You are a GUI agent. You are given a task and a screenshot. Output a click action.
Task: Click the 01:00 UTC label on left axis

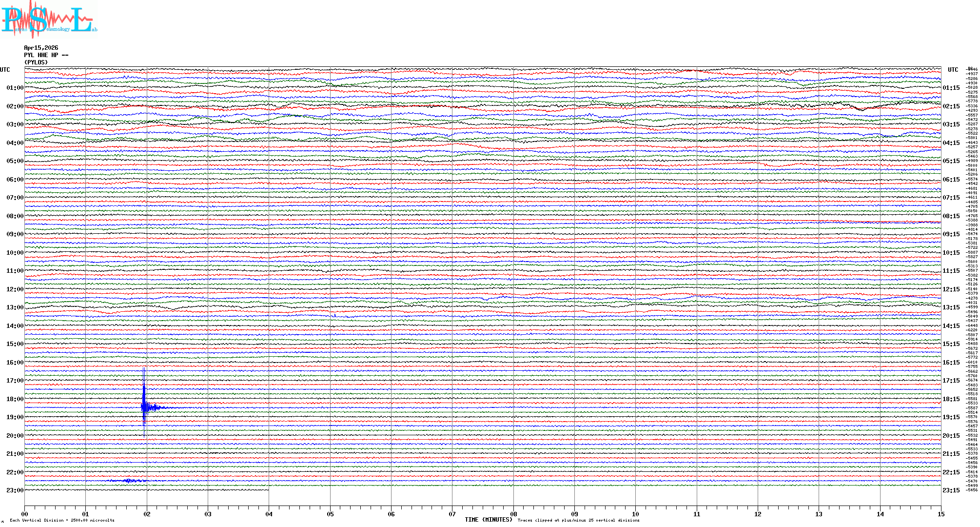(15, 88)
